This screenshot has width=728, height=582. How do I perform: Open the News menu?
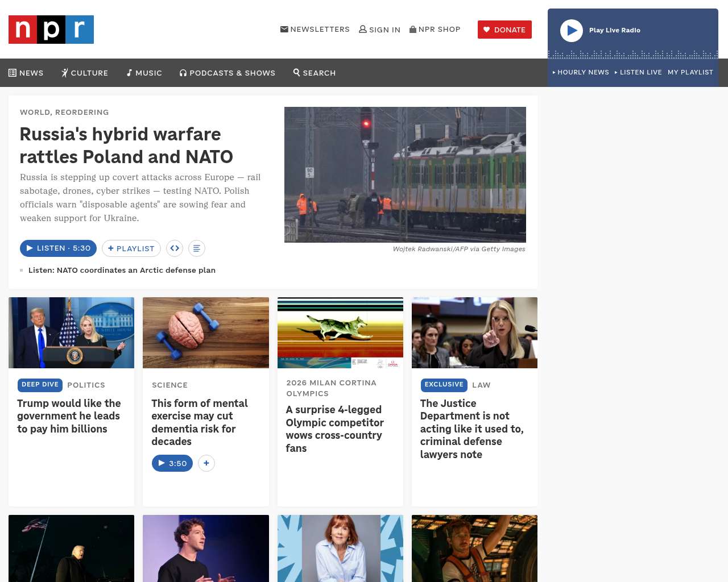pos(26,73)
